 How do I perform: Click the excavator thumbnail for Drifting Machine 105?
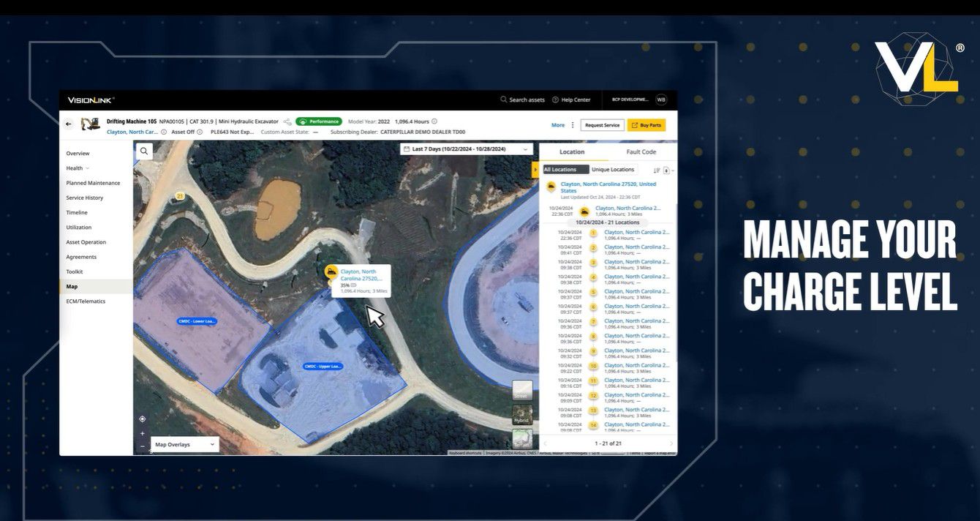(91, 124)
